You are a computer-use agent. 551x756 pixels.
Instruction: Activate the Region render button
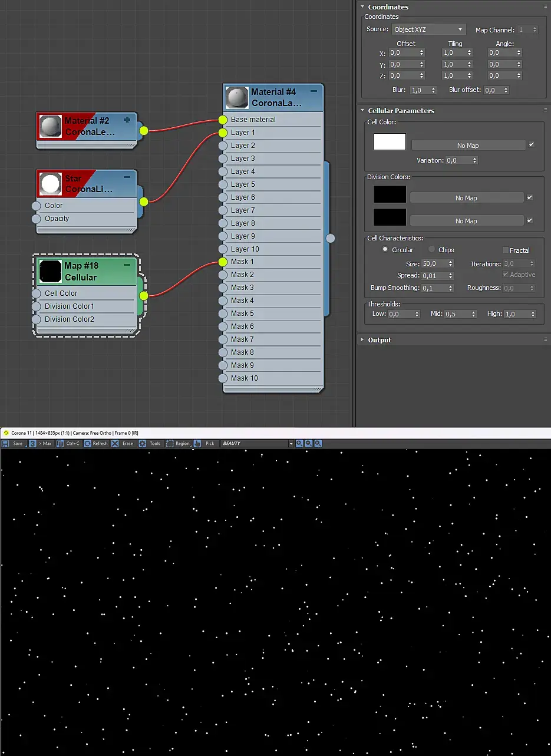click(179, 443)
